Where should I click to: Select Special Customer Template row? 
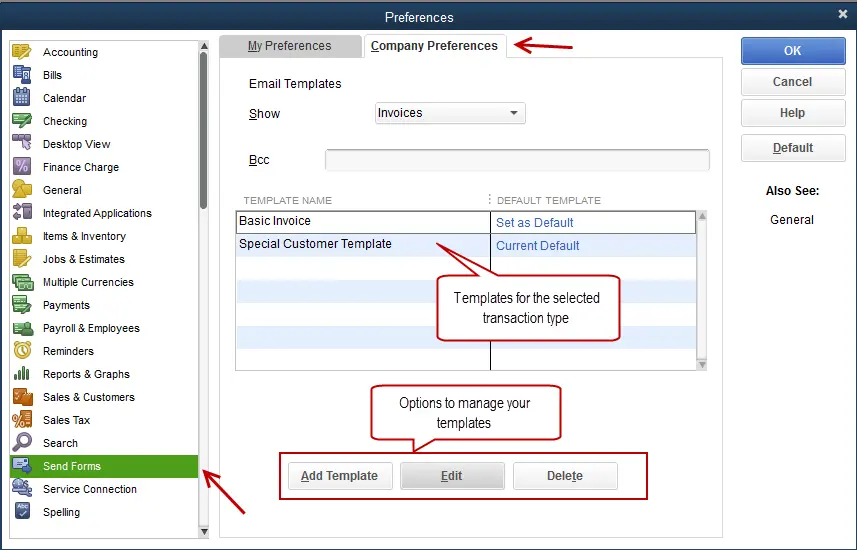[x=316, y=245]
